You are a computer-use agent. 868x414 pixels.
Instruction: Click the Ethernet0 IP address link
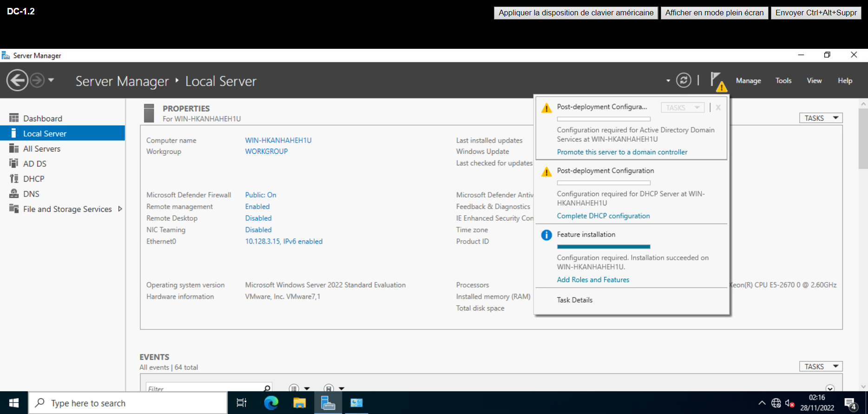pos(284,242)
